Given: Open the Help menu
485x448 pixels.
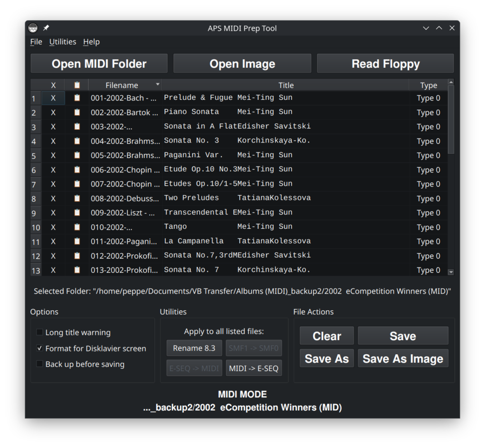Looking at the screenshot, I should [x=91, y=42].
